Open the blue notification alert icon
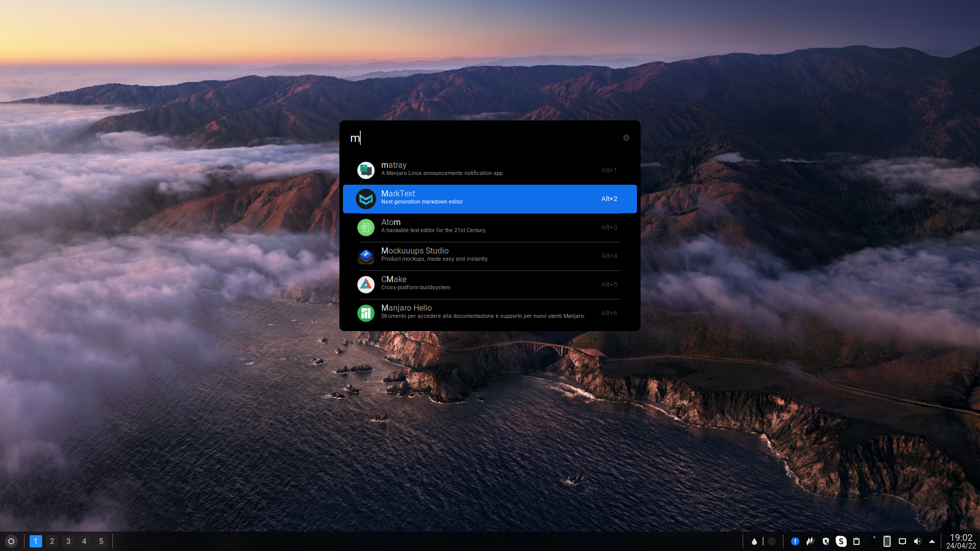This screenshot has height=551, width=980. coord(795,541)
